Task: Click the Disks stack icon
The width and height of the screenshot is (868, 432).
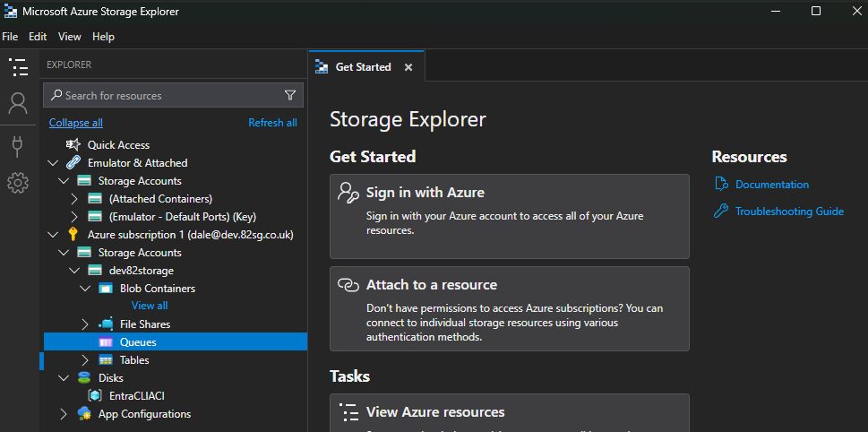Action: 83,377
